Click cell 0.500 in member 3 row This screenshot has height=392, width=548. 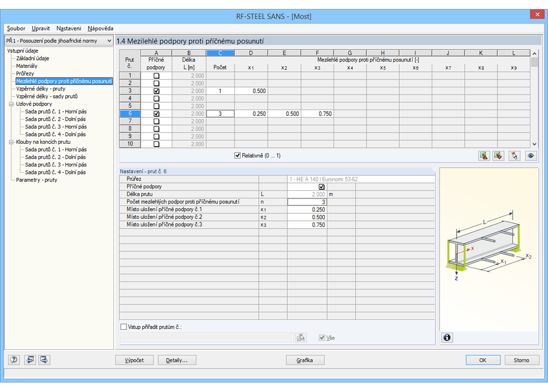[x=251, y=91]
